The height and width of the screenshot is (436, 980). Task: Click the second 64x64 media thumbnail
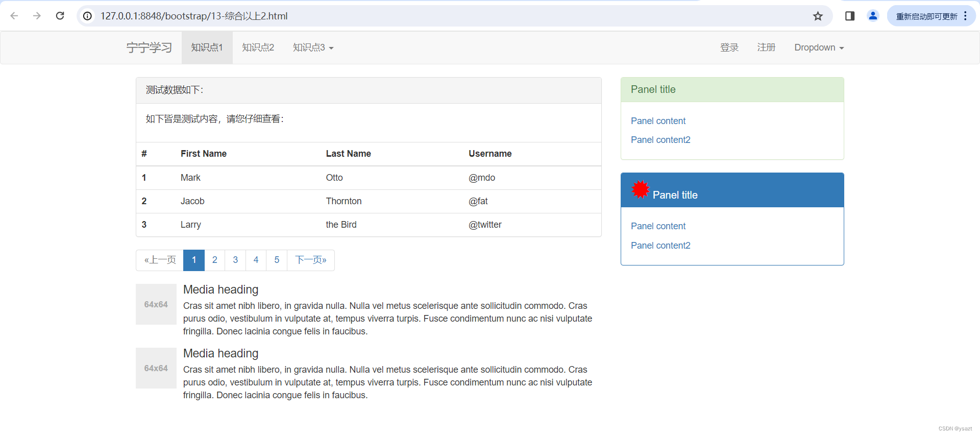click(x=156, y=368)
